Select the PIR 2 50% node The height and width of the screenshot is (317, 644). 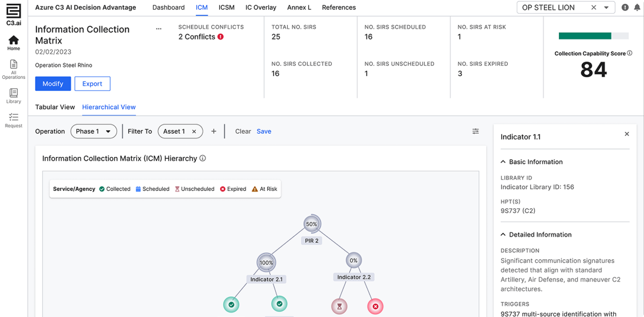pos(312,224)
